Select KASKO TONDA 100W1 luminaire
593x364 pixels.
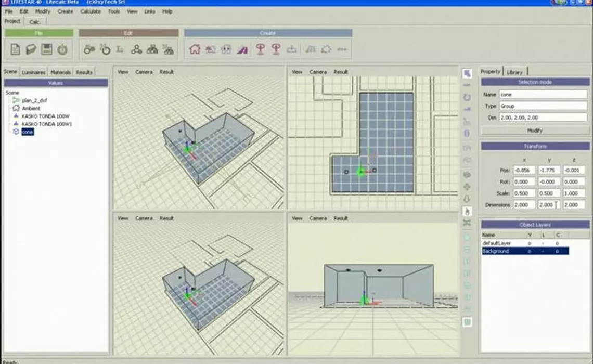tap(47, 124)
